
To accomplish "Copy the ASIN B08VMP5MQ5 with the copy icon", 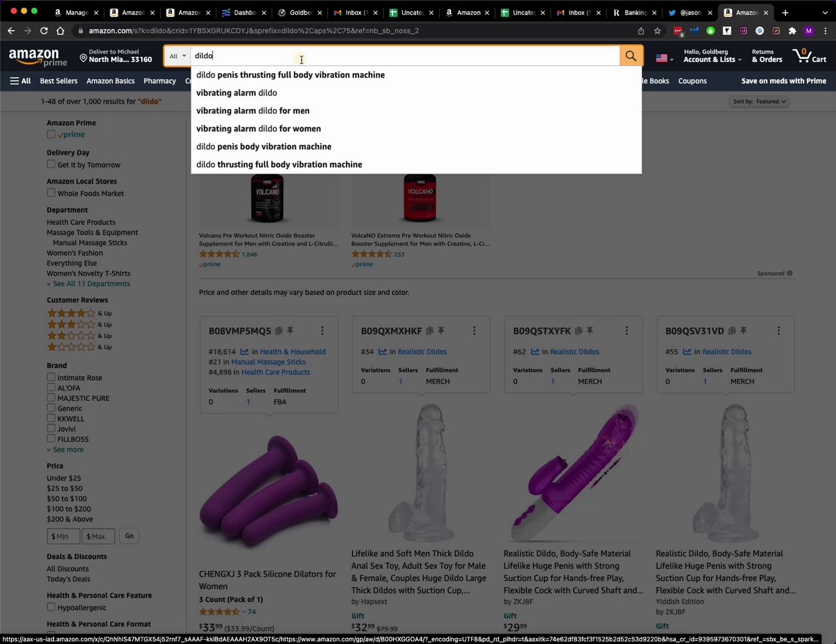I will coord(279,331).
